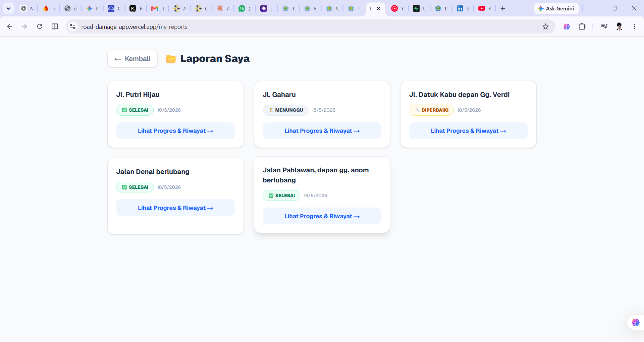Open progress history for Jalan Pahlawan
The height and width of the screenshot is (342, 644).
point(322,216)
